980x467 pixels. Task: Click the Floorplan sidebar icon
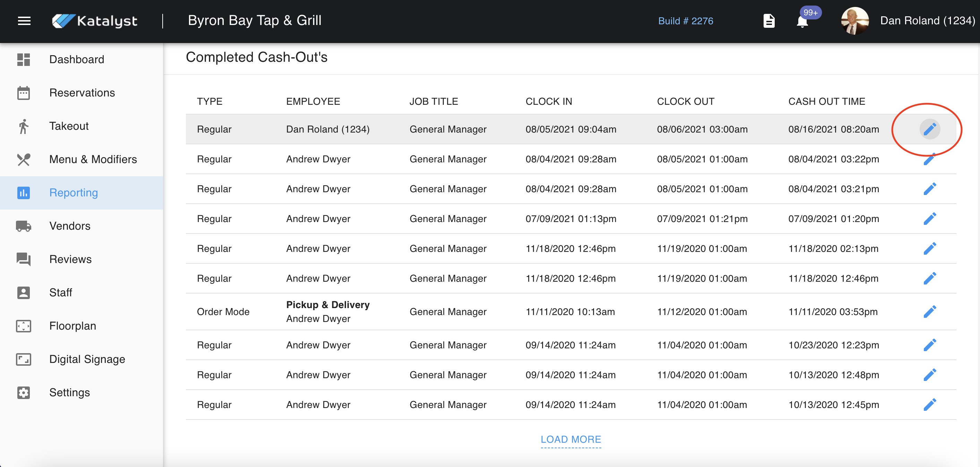pos(24,326)
